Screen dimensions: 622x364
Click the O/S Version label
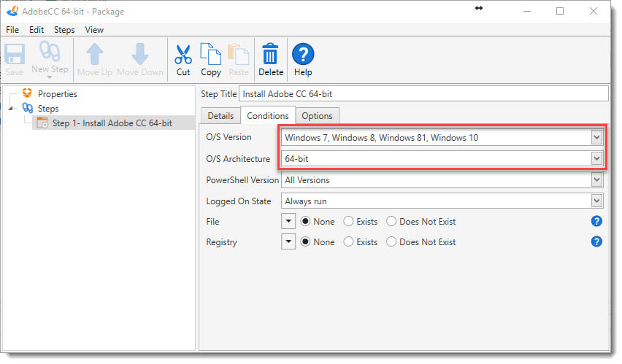[x=229, y=137]
